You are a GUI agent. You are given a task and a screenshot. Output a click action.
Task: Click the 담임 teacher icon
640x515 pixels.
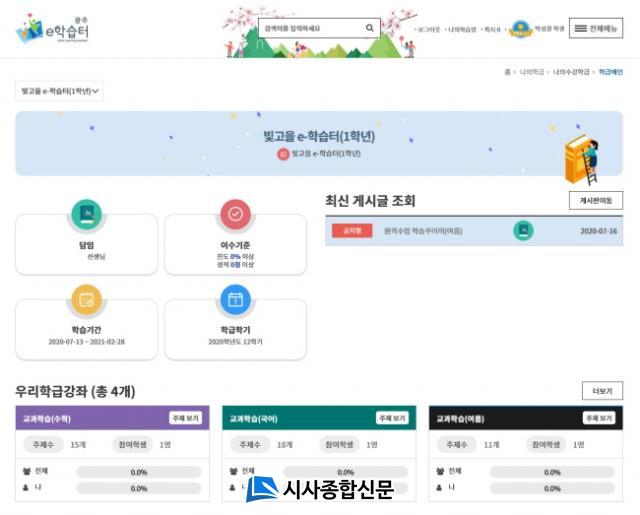(x=86, y=214)
